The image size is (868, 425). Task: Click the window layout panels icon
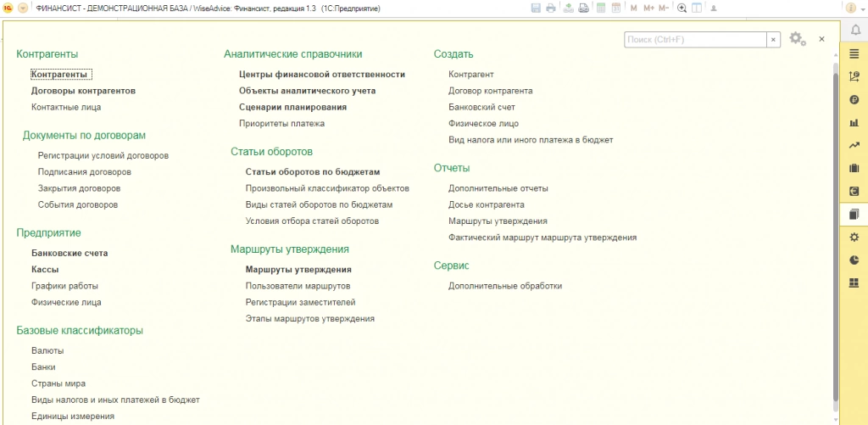(x=697, y=8)
